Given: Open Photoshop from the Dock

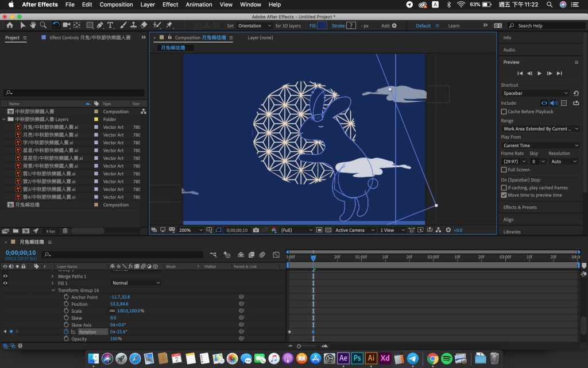Looking at the screenshot, I should (x=357, y=358).
